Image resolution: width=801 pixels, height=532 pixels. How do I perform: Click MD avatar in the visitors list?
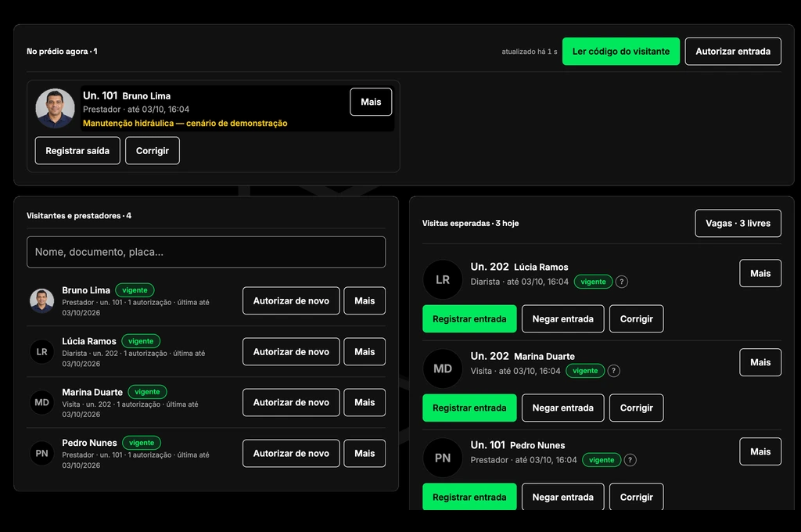(x=42, y=402)
